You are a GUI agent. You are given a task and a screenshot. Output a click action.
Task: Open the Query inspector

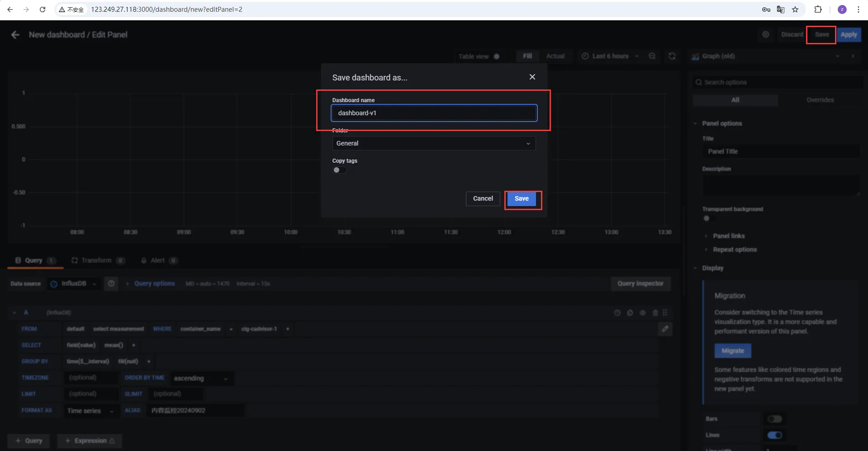pyautogui.click(x=640, y=284)
